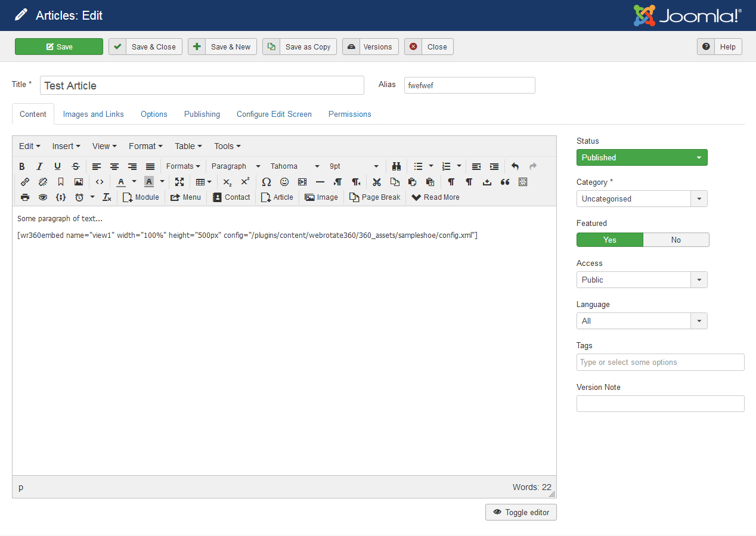Open the Formats dropdown
Viewport: 756px width, 536px height.
pos(183,166)
